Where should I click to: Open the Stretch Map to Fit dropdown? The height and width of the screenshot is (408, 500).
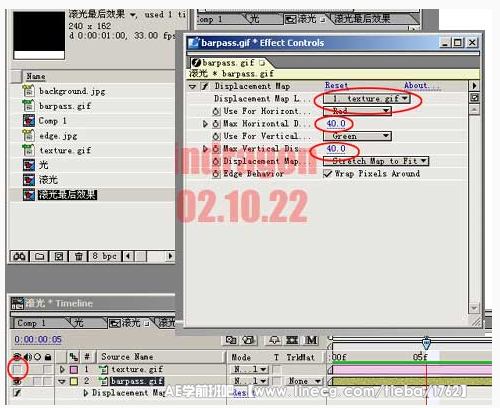pos(376,161)
